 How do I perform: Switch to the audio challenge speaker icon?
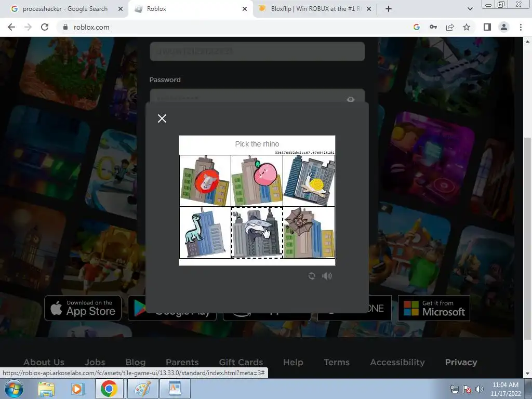[x=327, y=276]
